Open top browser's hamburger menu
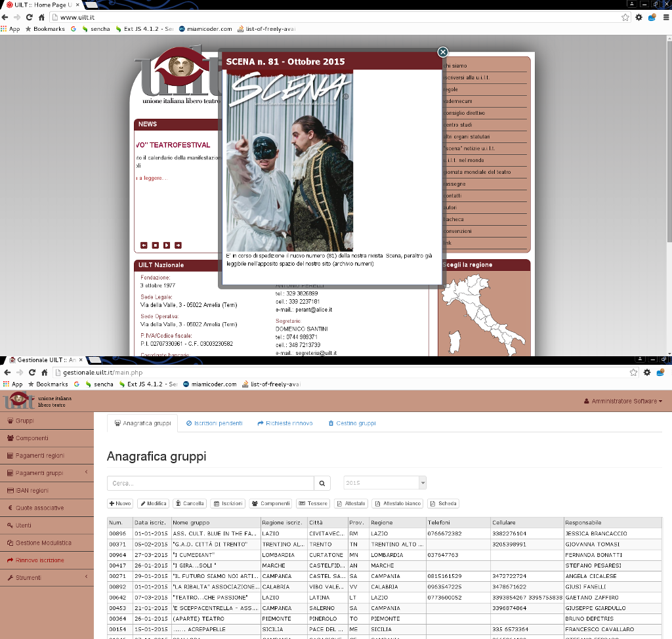The width and height of the screenshot is (672, 639). [666, 17]
